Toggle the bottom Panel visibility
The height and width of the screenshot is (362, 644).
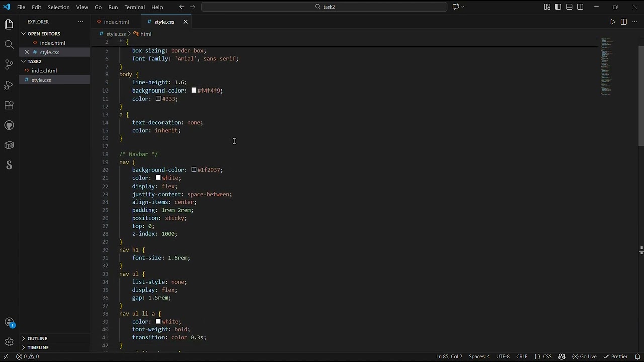(x=569, y=7)
